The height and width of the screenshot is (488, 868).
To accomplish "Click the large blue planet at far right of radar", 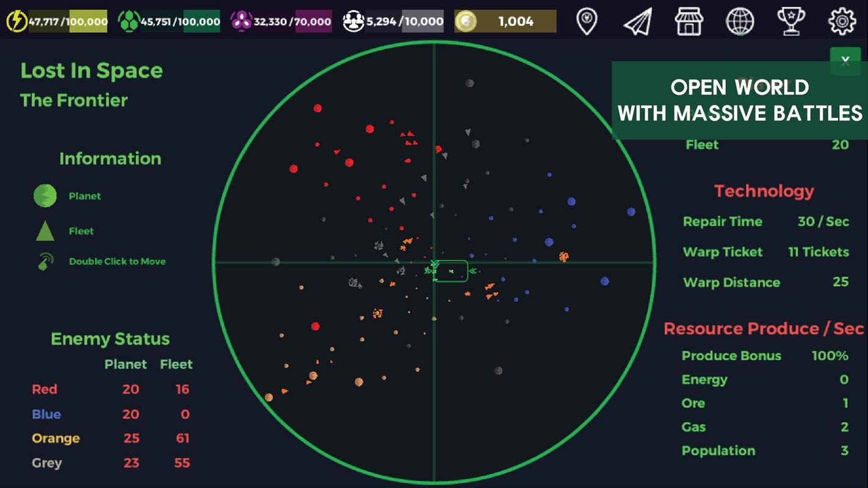I will tap(631, 212).
